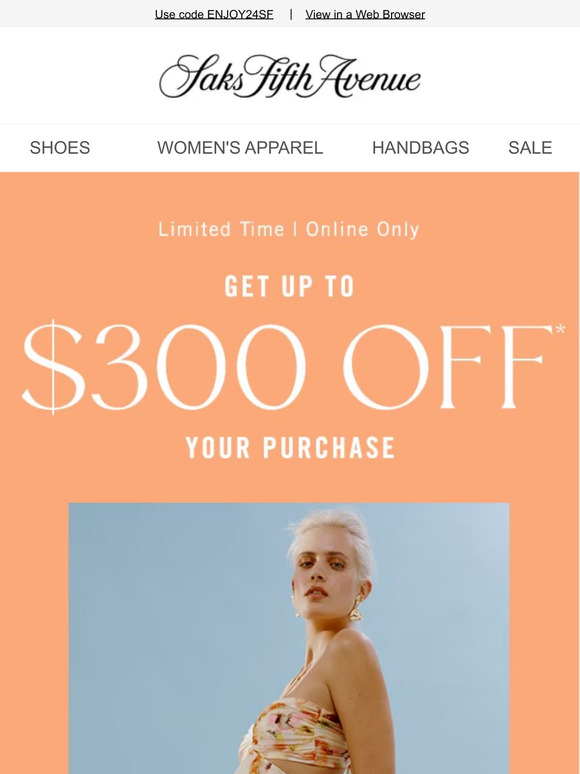This screenshot has height=774, width=580.
Task: Click the Online Only text
Action: coord(362,230)
